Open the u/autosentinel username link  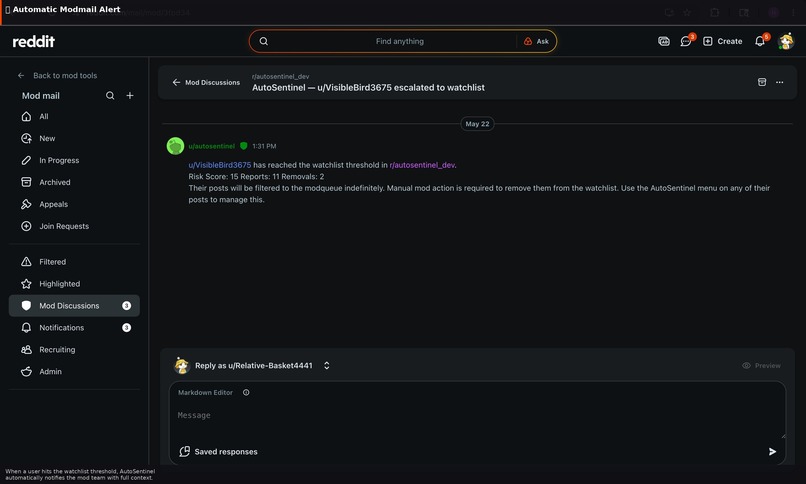coord(211,146)
